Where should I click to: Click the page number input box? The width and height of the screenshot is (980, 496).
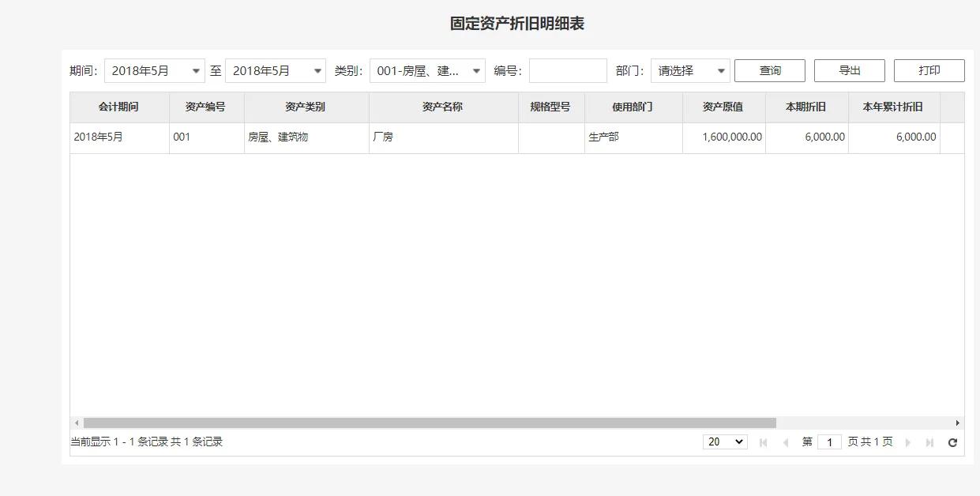pyautogui.click(x=829, y=442)
